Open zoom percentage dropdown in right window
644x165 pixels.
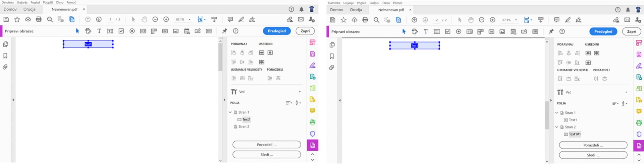tap(516, 20)
